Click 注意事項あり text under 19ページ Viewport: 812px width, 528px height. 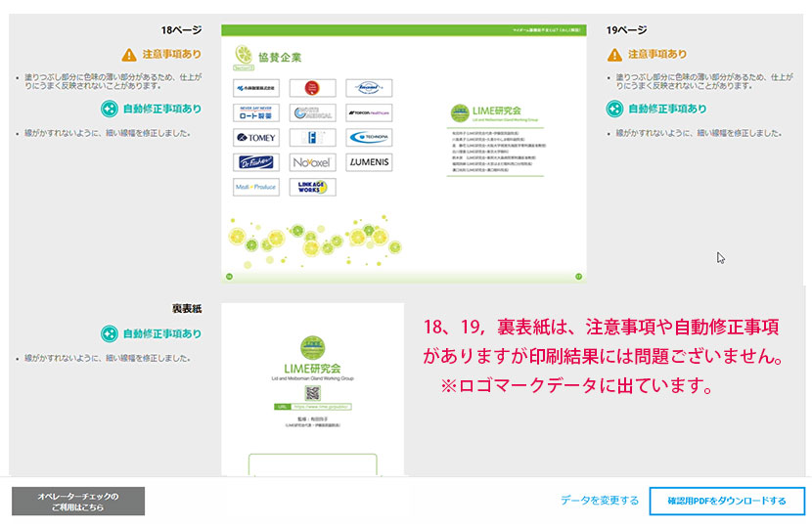657,54
